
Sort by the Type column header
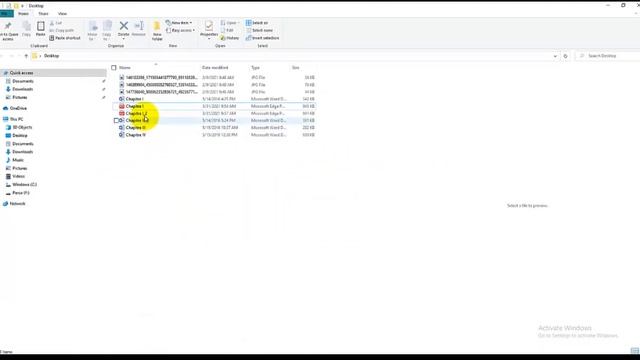[256, 68]
